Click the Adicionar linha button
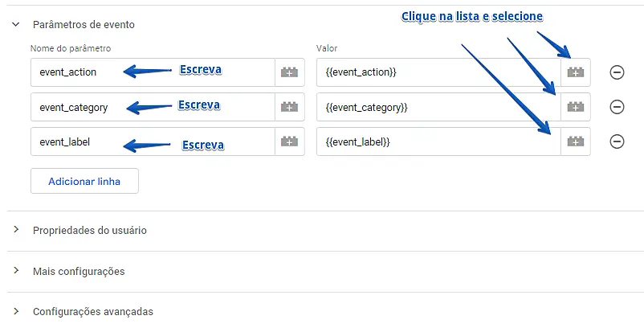The width and height of the screenshot is (644, 328). click(x=84, y=181)
